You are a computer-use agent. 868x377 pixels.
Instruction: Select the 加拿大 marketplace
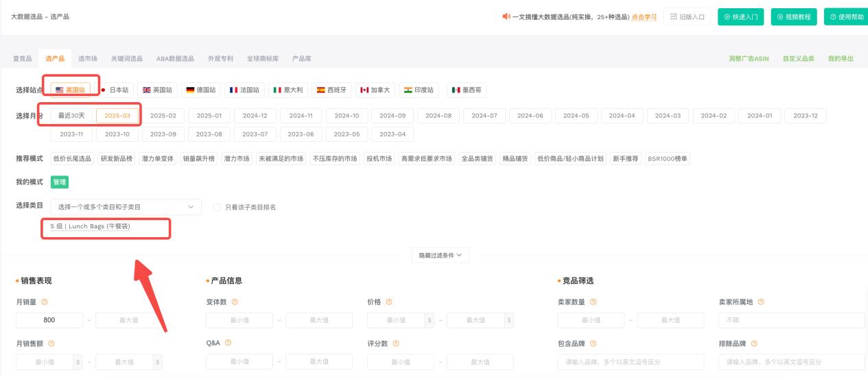tap(375, 90)
